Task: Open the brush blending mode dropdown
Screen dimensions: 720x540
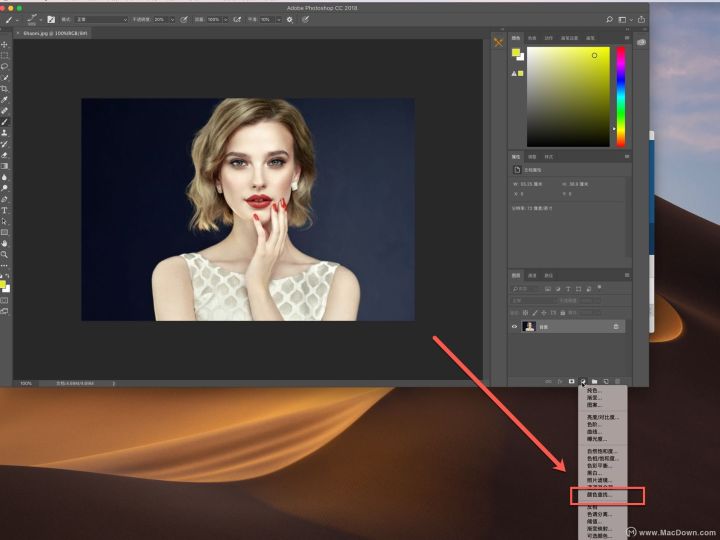Action: [x=101, y=20]
